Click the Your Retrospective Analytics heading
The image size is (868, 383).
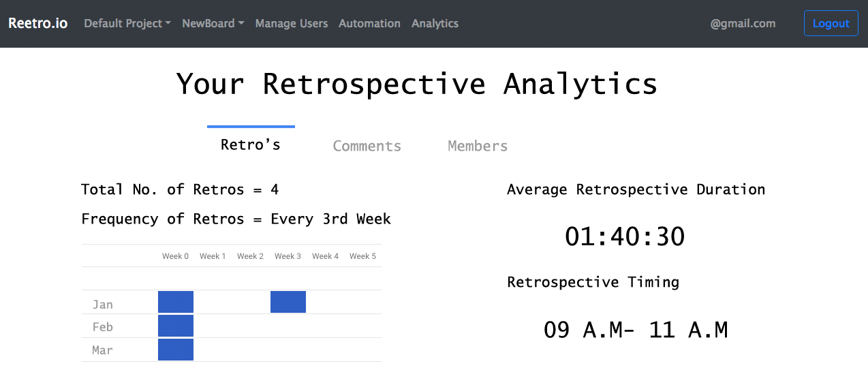pyautogui.click(x=417, y=85)
